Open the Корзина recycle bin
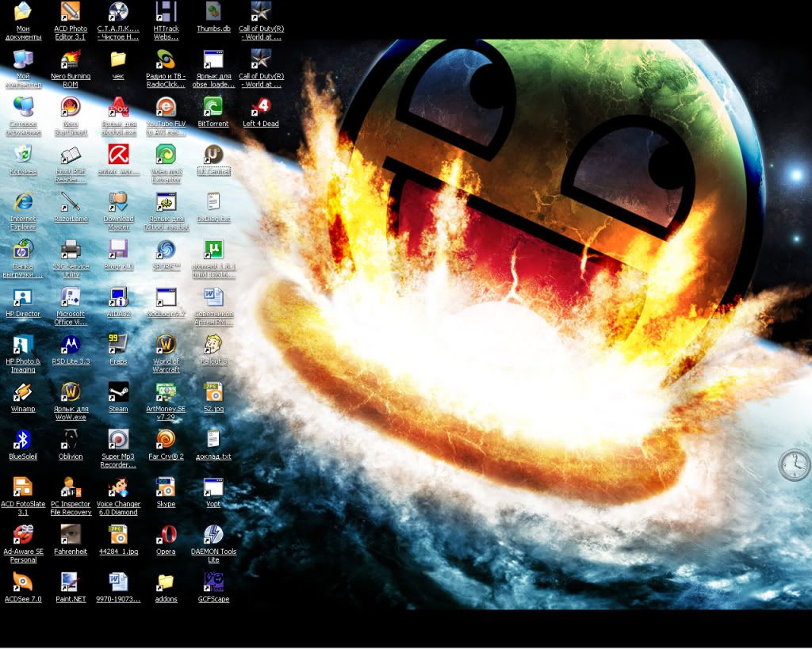 click(23, 155)
